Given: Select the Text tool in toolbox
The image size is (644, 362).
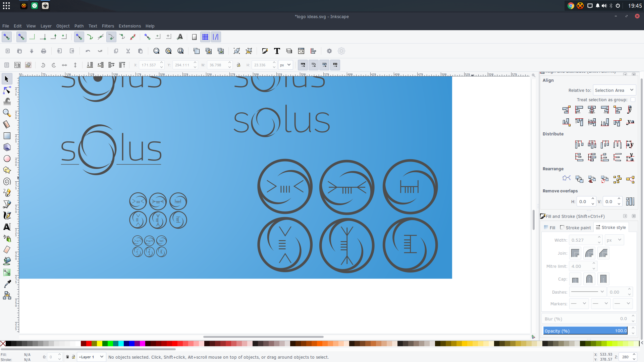Looking at the screenshot, I should (x=7, y=227).
